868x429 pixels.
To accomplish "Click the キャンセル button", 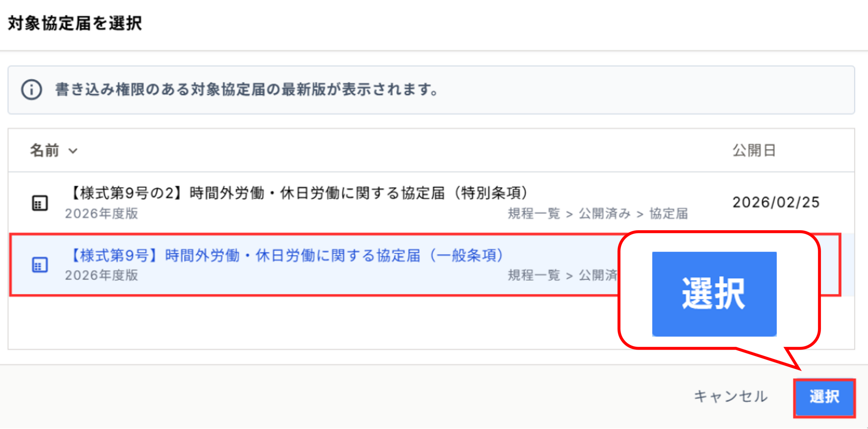I will 731,396.
